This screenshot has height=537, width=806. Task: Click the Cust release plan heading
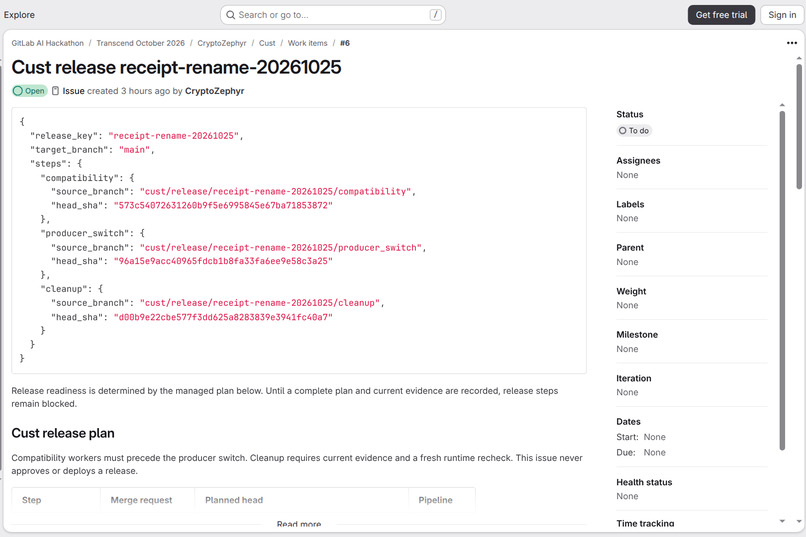[x=63, y=433]
